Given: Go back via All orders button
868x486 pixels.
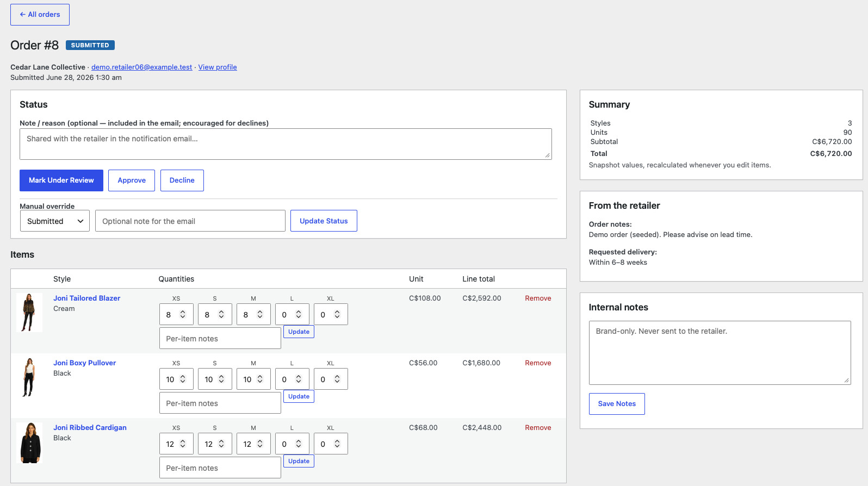Looking at the screenshot, I should coord(40,15).
